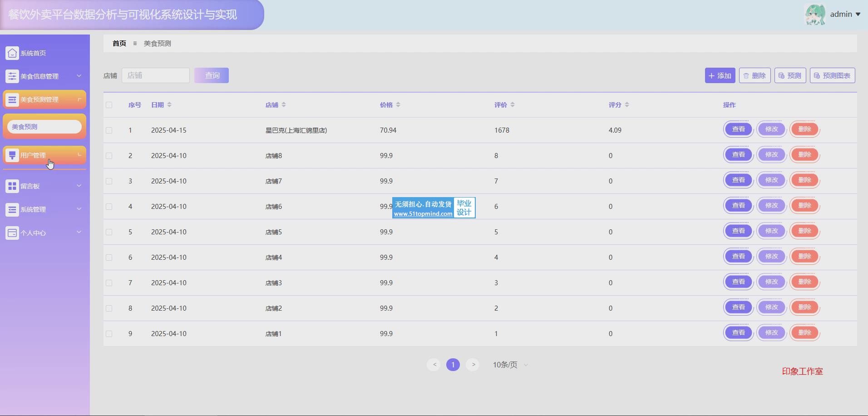
Task: Open the 10条/页 page size dropdown
Action: pos(510,365)
